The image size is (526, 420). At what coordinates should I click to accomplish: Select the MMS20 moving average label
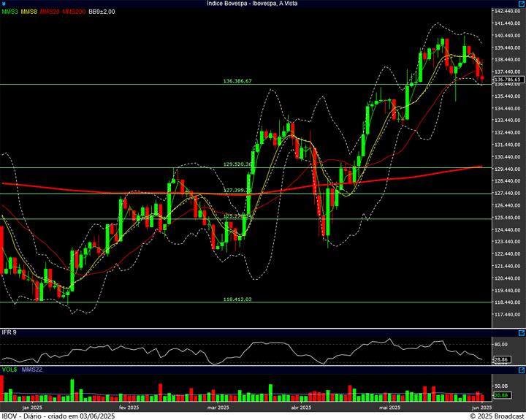(50, 12)
